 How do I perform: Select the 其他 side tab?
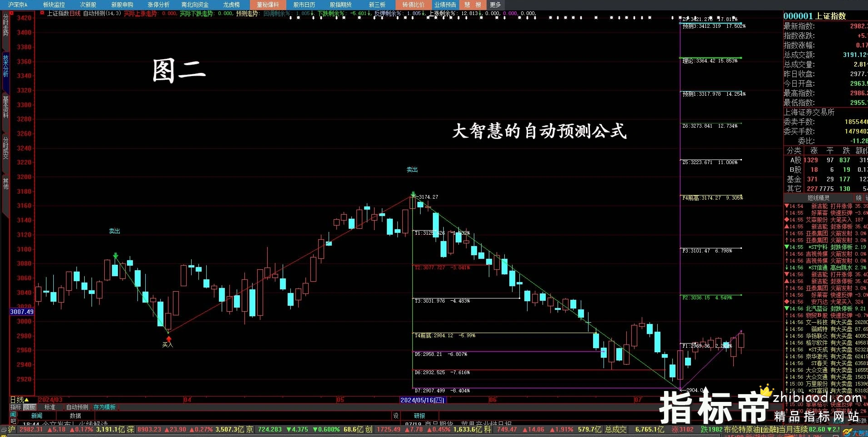point(5,183)
